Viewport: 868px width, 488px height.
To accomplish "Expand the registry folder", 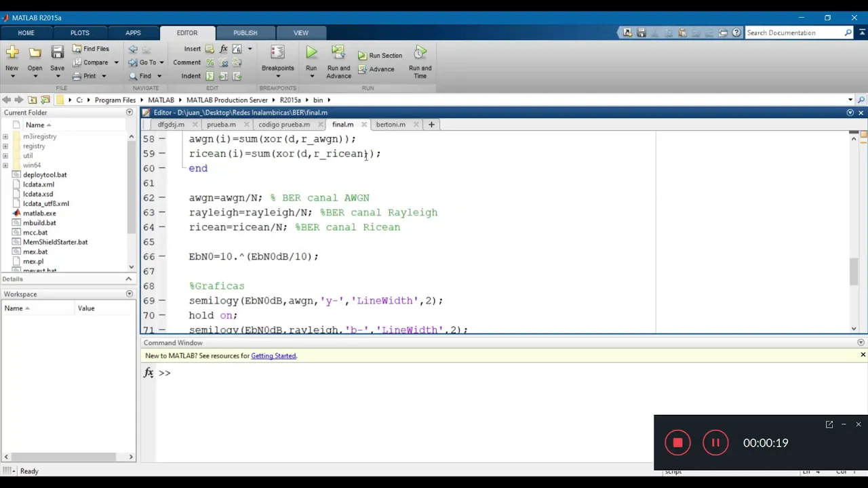I will [5, 146].
